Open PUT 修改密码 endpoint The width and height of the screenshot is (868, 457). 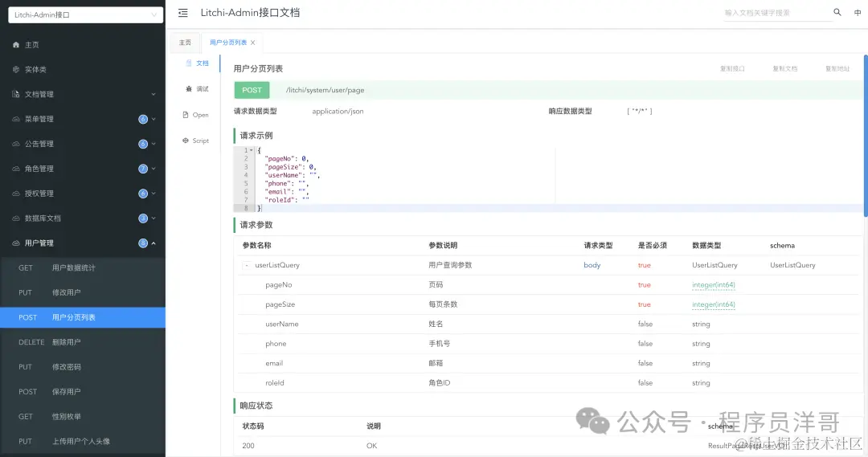pyautogui.click(x=83, y=367)
